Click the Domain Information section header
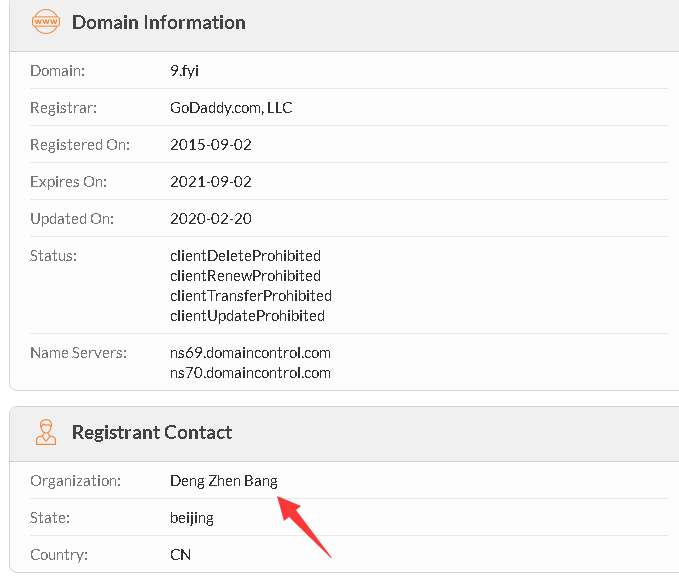Viewport: 679px width, 585px height. [159, 22]
